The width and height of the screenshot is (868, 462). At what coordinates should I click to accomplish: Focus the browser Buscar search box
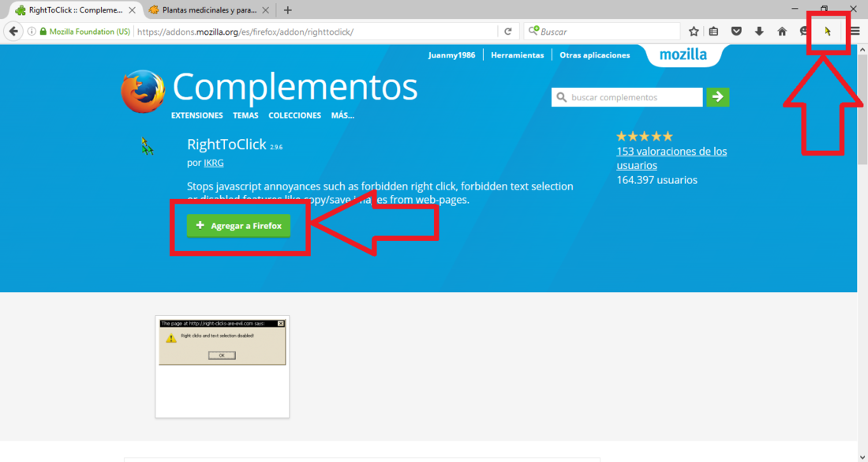point(602,32)
